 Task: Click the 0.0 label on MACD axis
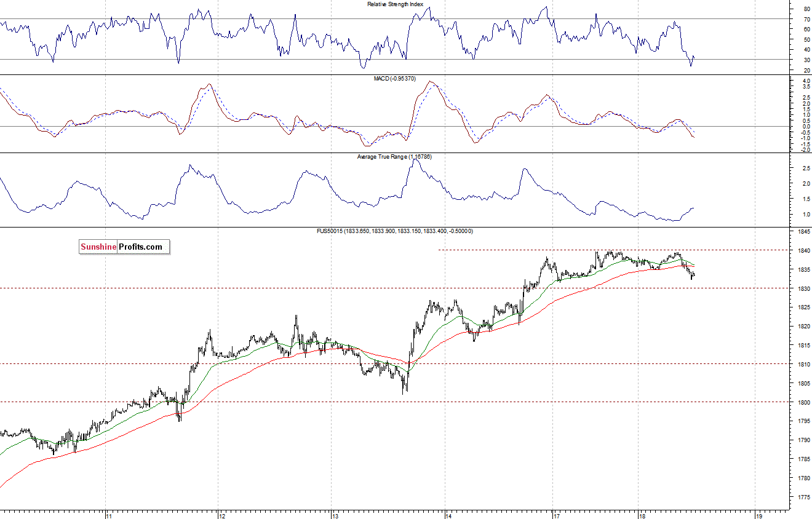806,127
